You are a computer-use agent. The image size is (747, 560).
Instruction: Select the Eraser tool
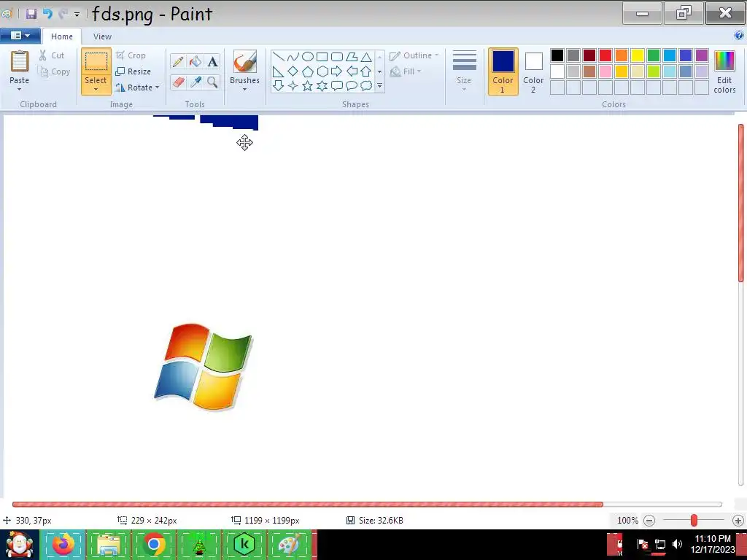point(178,82)
